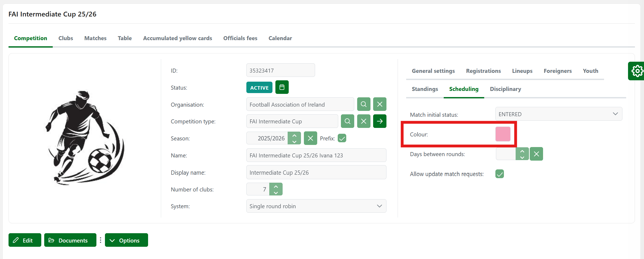Open the Competition type via the arrow icon

point(380,121)
